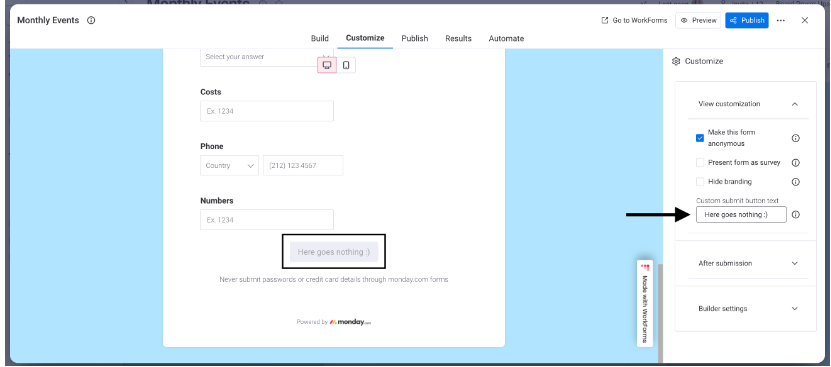The height and width of the screenshot is (367, 831).
Task: Click the blue Publish button
Action: pyautogui.click(x=747, y=21)
